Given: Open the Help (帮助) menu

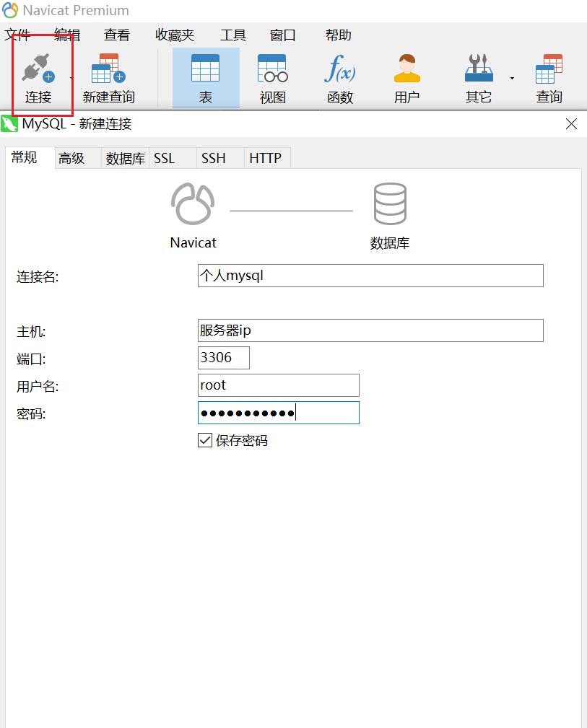Looking at the screenshot, I should coord(339,35).
